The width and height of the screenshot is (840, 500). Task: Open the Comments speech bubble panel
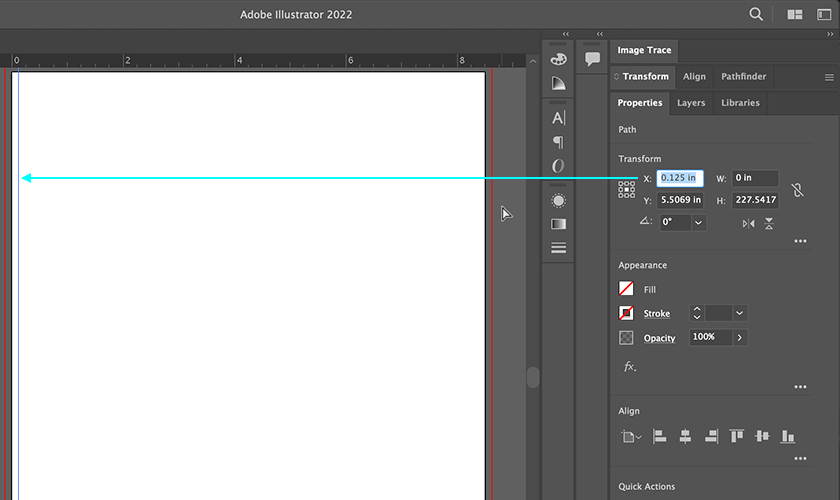[592, 58]
